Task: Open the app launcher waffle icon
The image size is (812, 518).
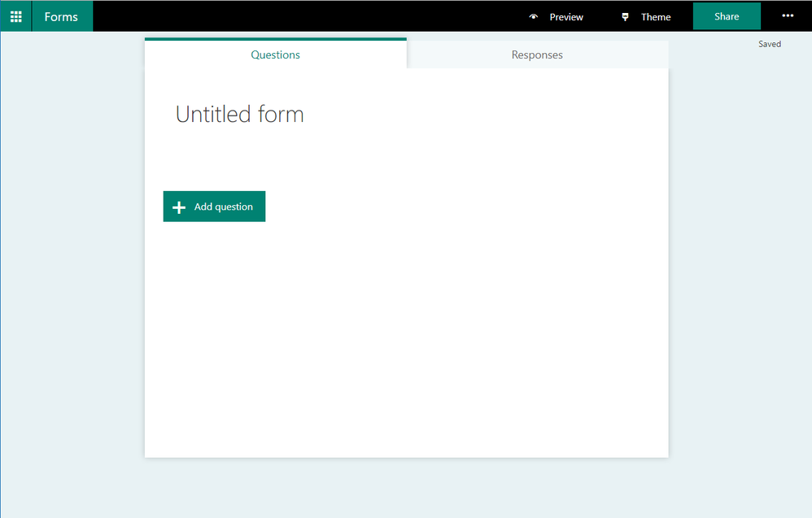Action: pyautogui.click(x=16, y=16)
